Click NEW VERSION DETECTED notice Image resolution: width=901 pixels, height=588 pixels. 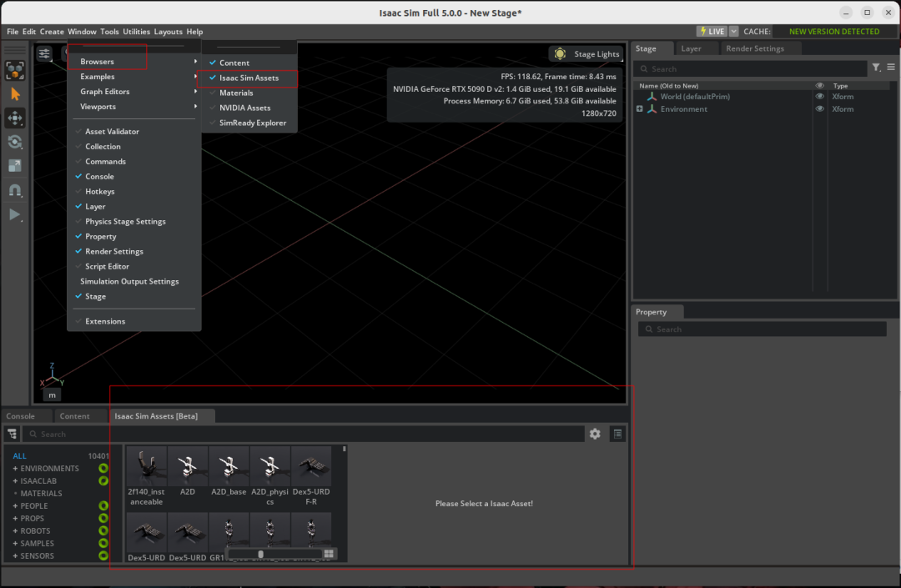click(x=833, y=32)
